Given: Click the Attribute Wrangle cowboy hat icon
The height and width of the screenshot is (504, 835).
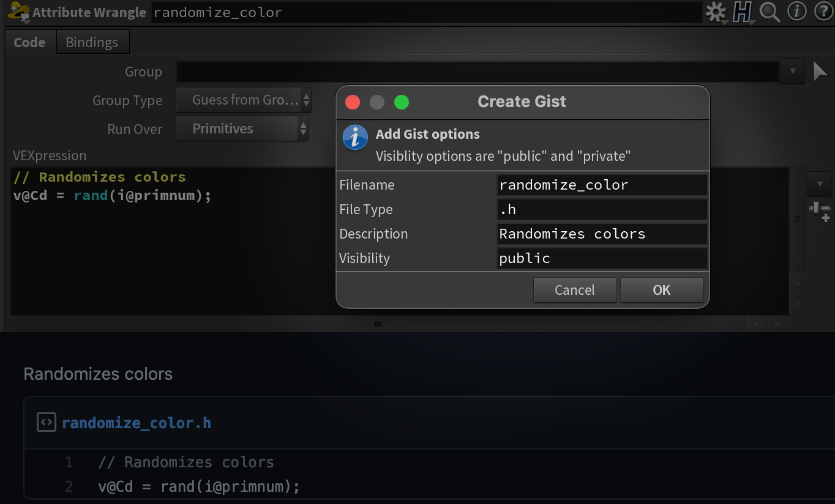Looking at the screenshot, I should click(18, 12).
